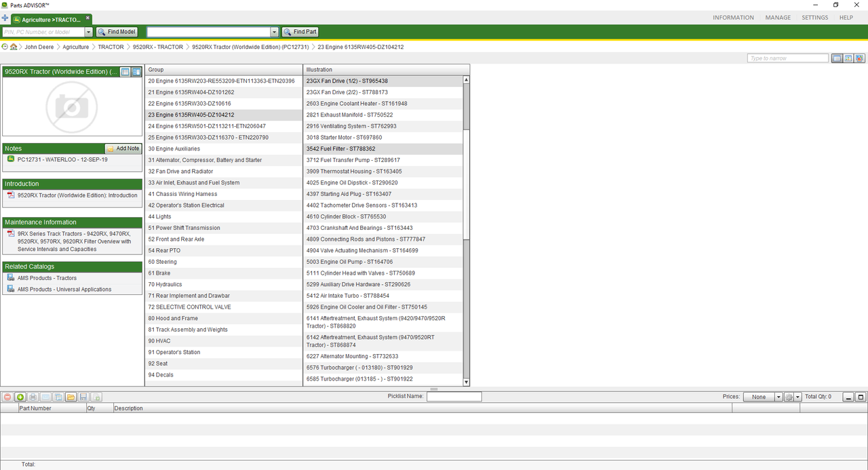Click the Find Model button
The image size is (868, 470).
117,32
